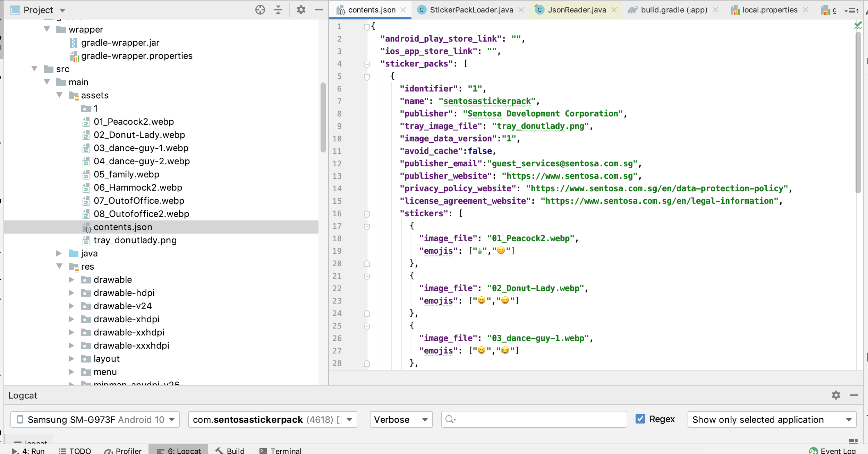Open the Terminal tool window
The width and height of the screenshot is (868, 454).
pos(280,450)
